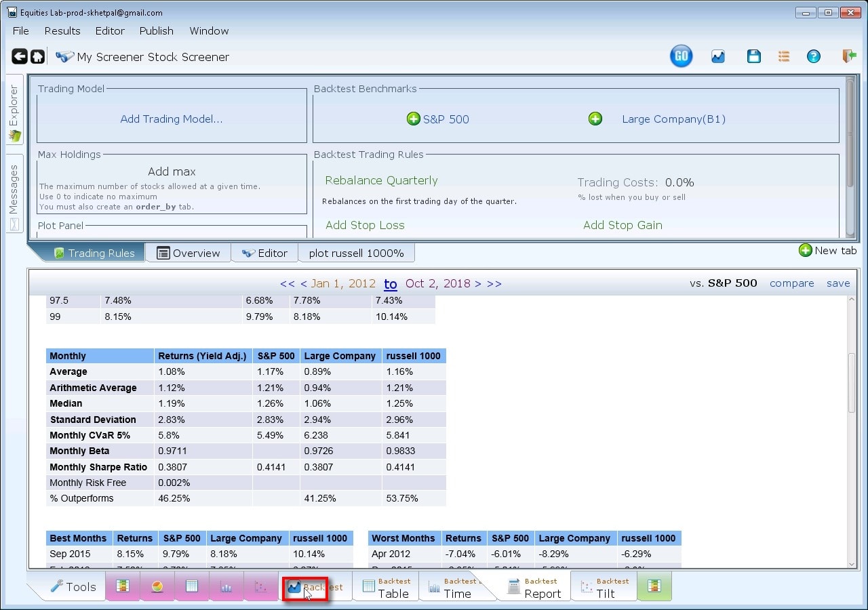Jump to earliest date with << arrows
868x610 pixels.
287,283
